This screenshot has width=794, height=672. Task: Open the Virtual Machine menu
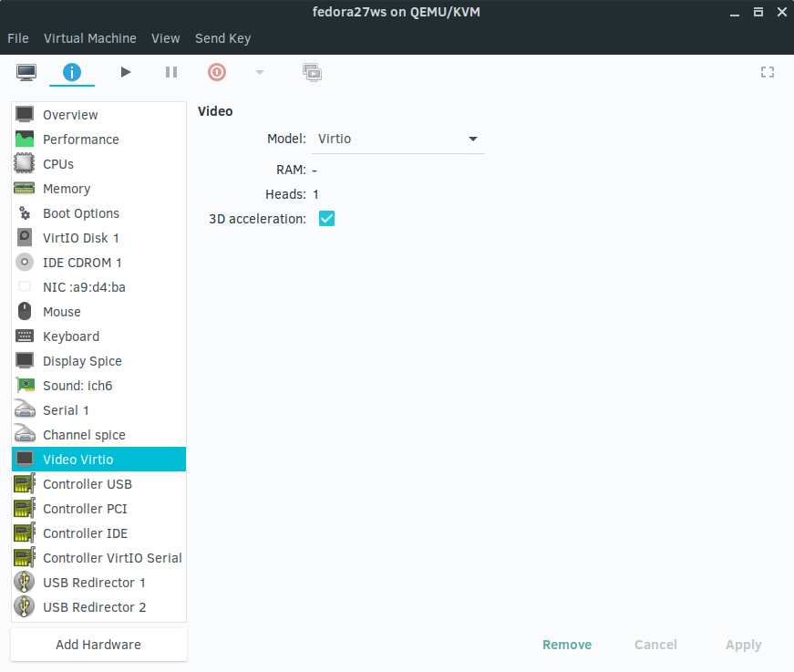coord(90,38)
